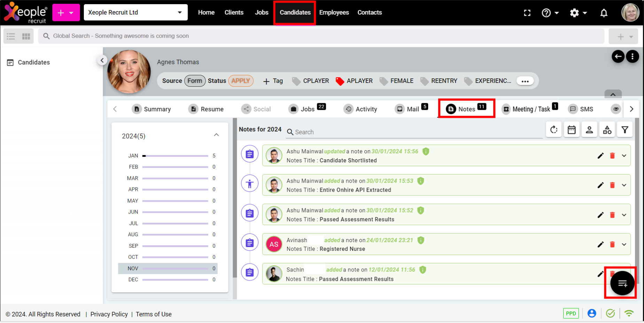The height and width of the screenshot is (323, 644).
Task: Collapse the left sidebar with chevron
Action: point(102,60)
